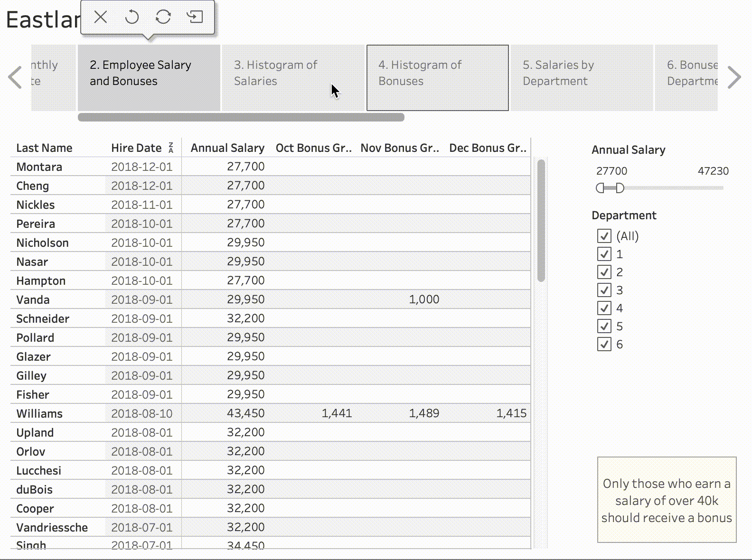
Task: Click the Oct Bonus Gr.. column header
Action: [x=314, y=148]
